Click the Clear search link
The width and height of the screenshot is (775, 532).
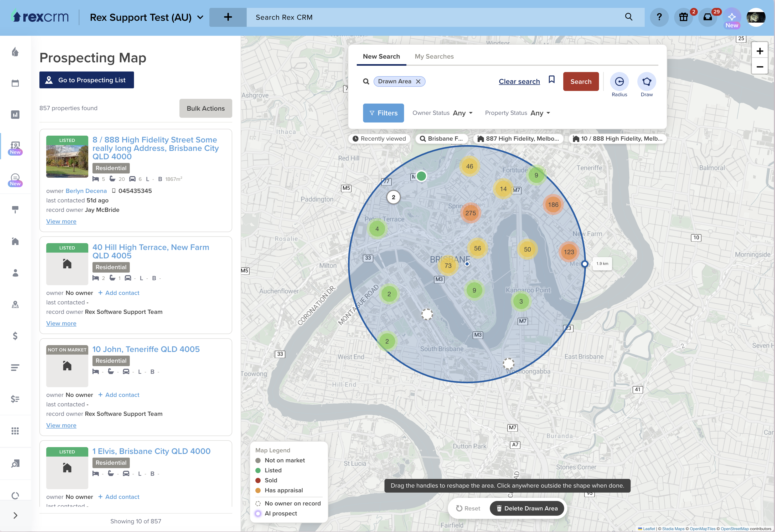tap(519, 81)
